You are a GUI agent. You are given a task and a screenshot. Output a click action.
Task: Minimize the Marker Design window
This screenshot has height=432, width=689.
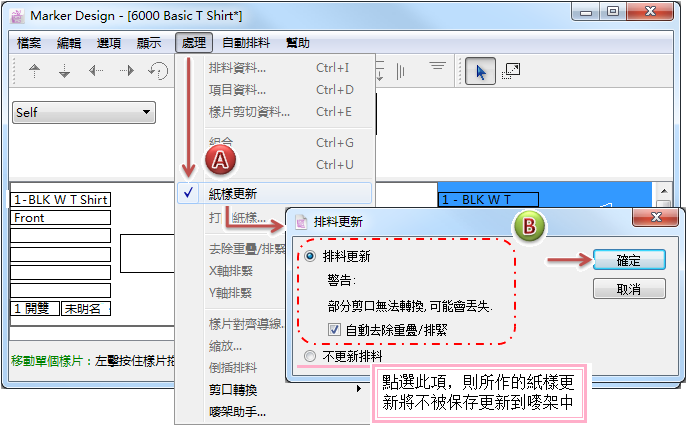586,11
